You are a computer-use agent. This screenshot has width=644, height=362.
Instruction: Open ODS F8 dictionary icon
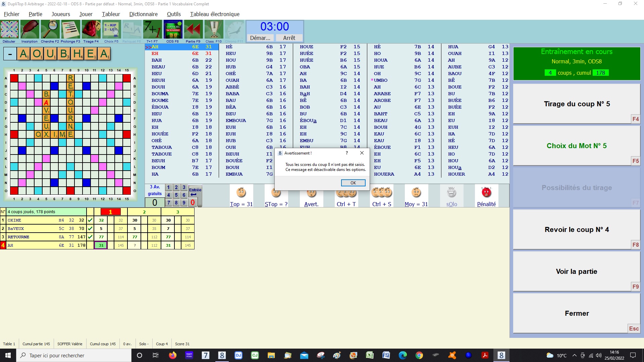(x=173, y=29)
